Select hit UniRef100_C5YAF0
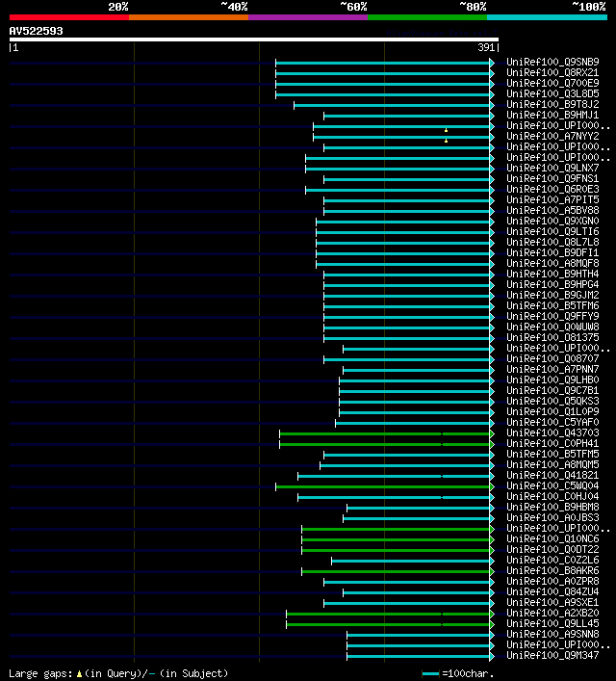This screenshot has height=681, width=616. pyautogui.click(x=552, y=422)
